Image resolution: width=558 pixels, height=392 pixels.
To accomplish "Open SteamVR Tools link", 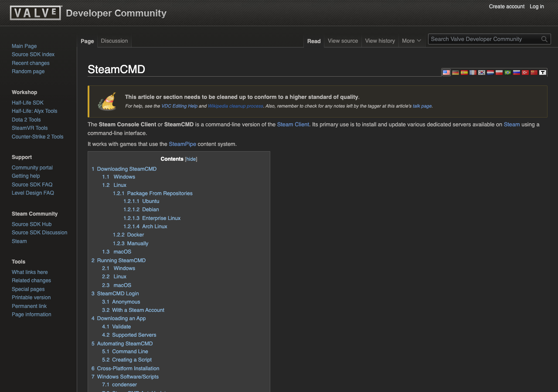I will (30, 128).
